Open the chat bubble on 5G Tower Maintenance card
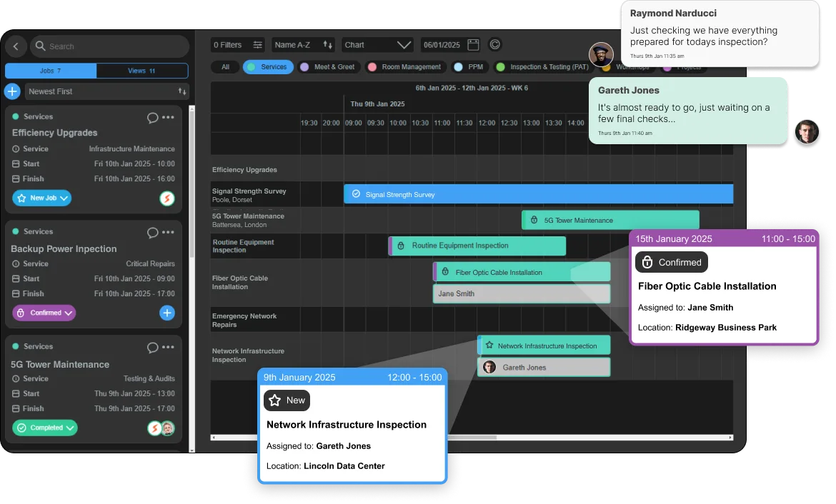The image size is (836, 504). click(x=152, y=348)
